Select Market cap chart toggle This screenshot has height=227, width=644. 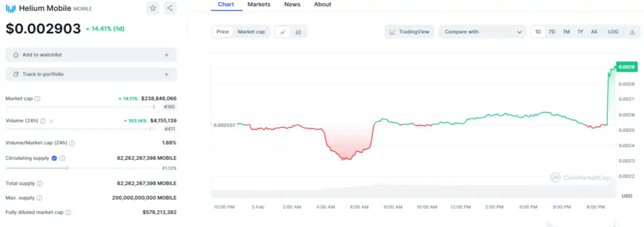(251, 32)
